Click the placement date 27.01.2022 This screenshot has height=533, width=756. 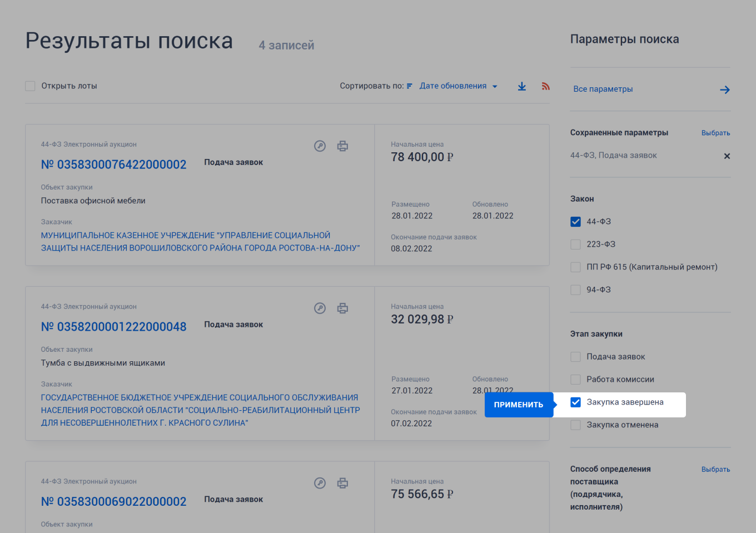[x=412, y=391]
